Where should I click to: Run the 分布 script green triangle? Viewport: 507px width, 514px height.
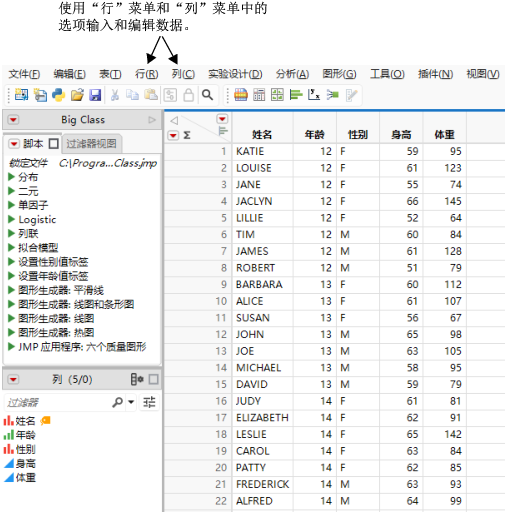coord(11,176)
